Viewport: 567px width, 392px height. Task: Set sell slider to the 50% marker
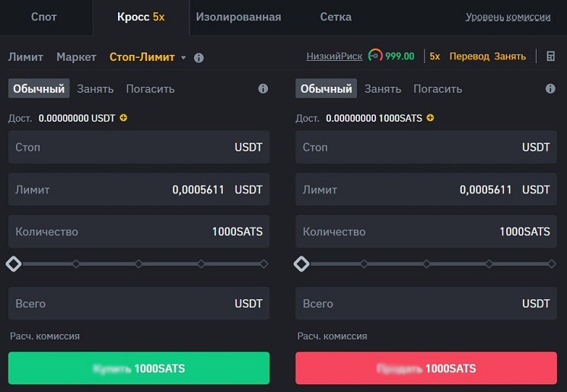coord(426,263)
